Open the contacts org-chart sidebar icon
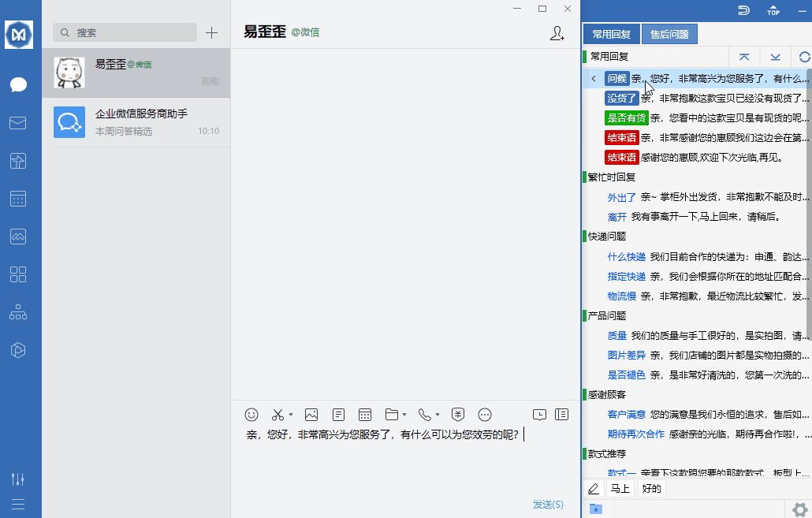Image resolution: width=812 pixels, height=518 pixels. [x=18, y=311]
